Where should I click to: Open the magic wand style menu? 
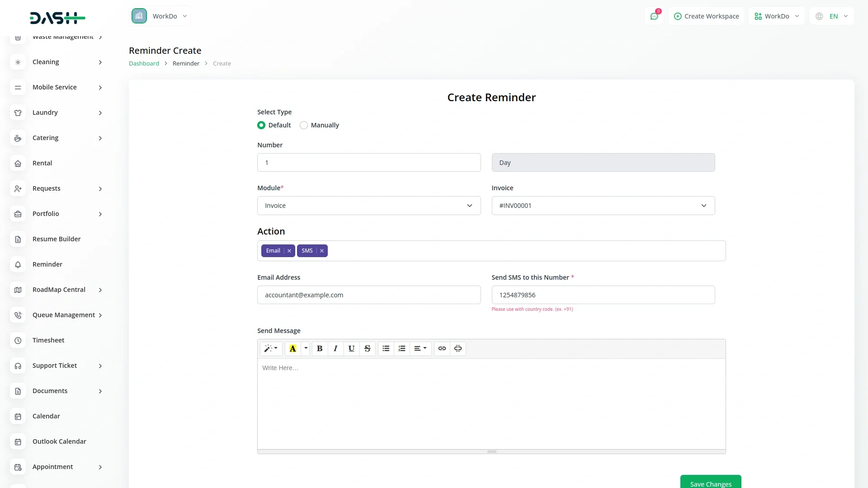point(271,348)
